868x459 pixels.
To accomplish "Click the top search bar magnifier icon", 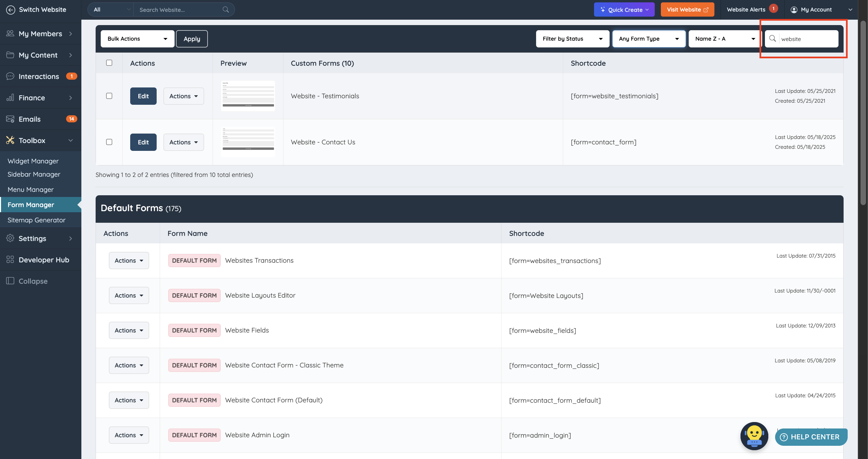I will 225,10.
